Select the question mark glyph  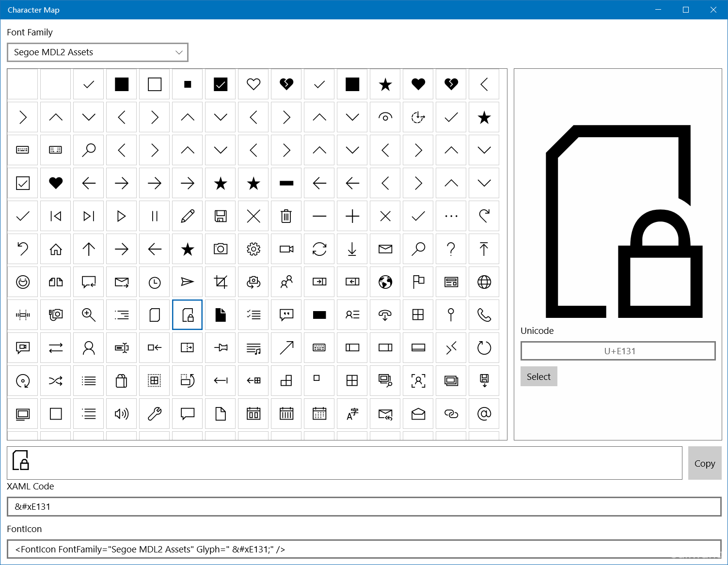[x=451, y=249]
